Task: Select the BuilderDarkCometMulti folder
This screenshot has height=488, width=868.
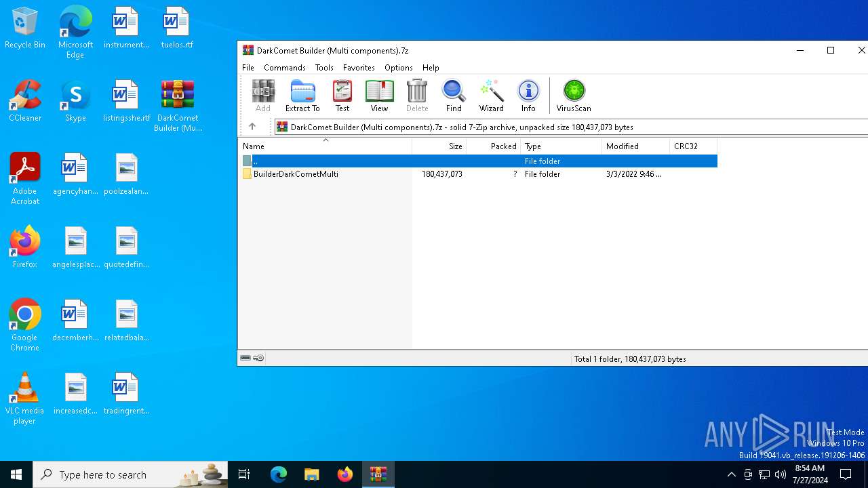Action: [x=296, y=174]
